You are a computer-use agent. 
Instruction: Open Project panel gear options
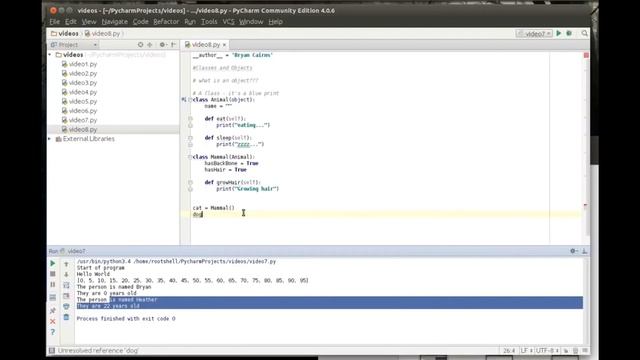coord(162,44)
